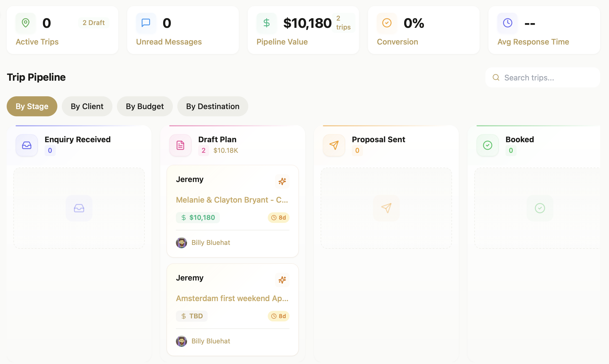Toggle the By Stage filter pill
The height and width of the screenshot is (364, 609).
[32, 106]
